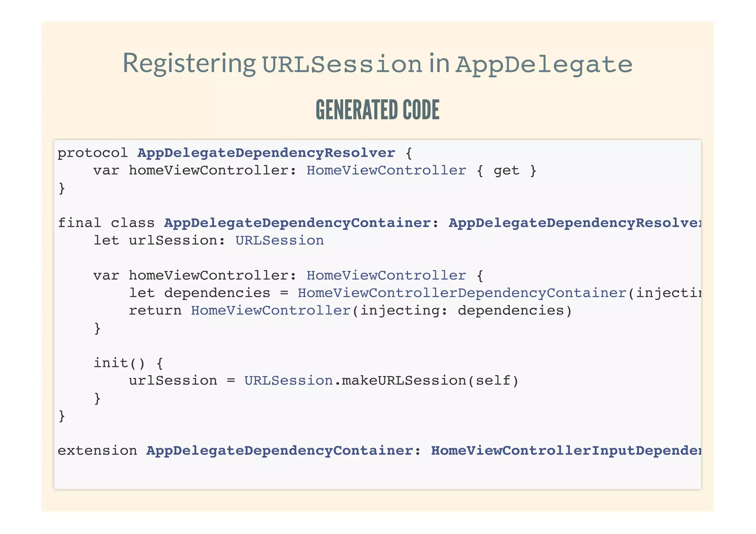Viewport: 756px width, 534px height.
Task: Click the line 'let urlSession: URLSession'
Action: click(x=209, y=241)
